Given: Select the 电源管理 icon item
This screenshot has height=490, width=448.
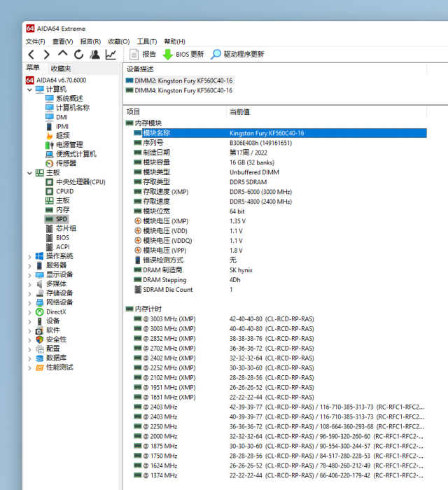Looking at the screenshot, I should 50,145.
